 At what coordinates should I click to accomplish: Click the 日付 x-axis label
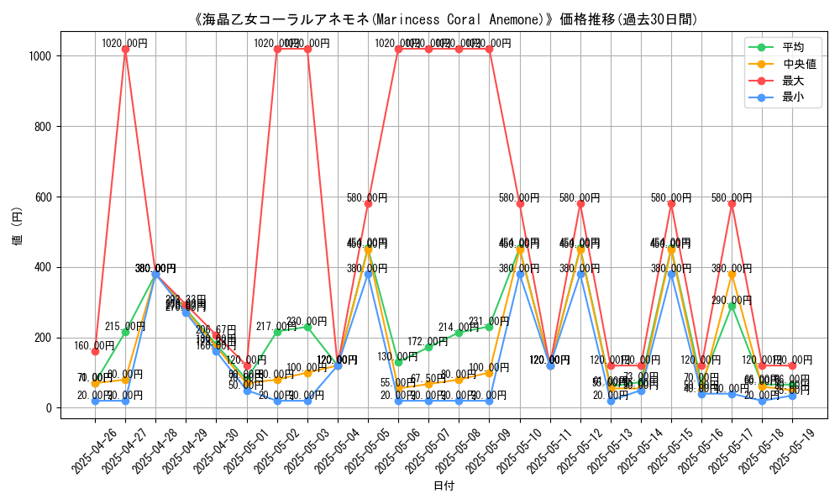click(x=444, y=486)
